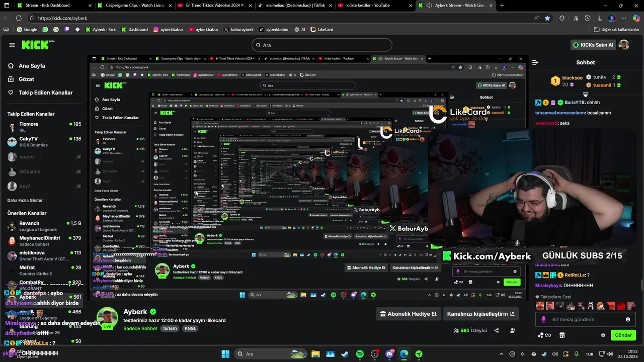Click Kanalınızı kişiselleştirin button

(x=481, y=314)
